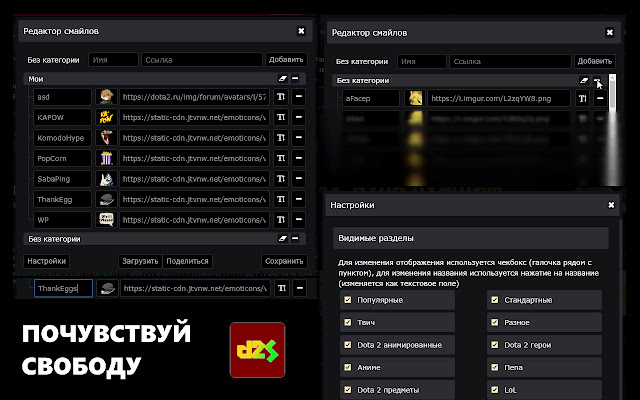
Task: Remove the ThankEggs smiley with its minus button
Action: point(300,288)
